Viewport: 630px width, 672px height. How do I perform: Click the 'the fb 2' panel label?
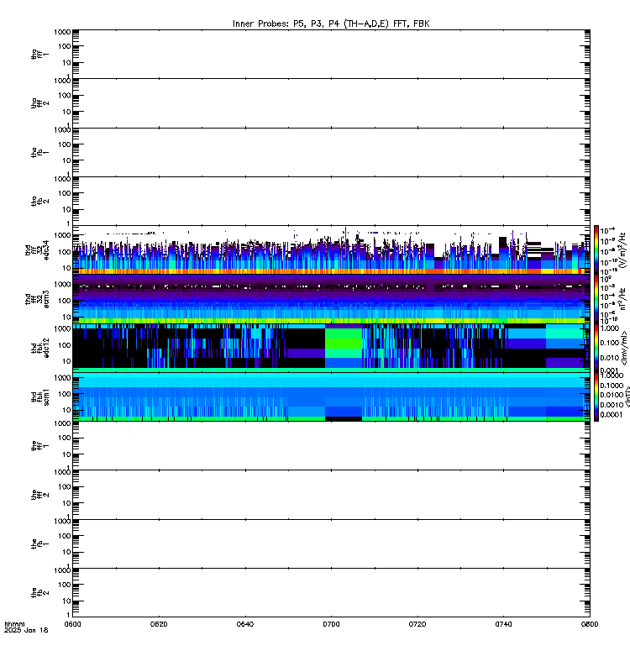[x=39, y=592]
